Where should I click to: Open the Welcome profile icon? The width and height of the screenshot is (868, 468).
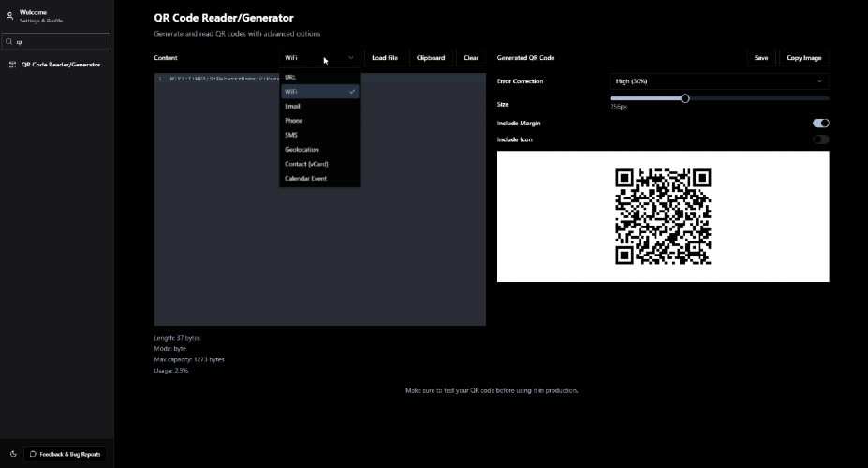[x=9, y=16]
